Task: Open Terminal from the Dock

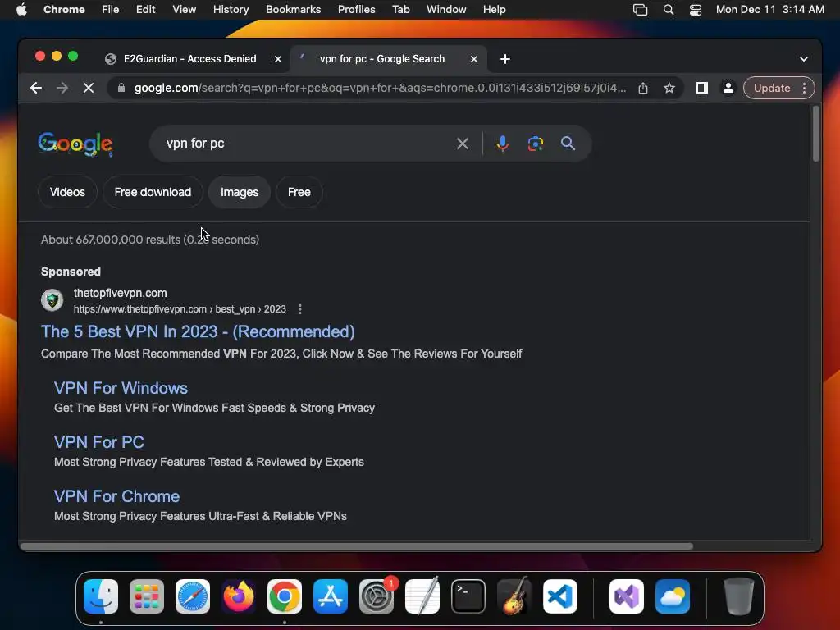Action: coord(468,596)
